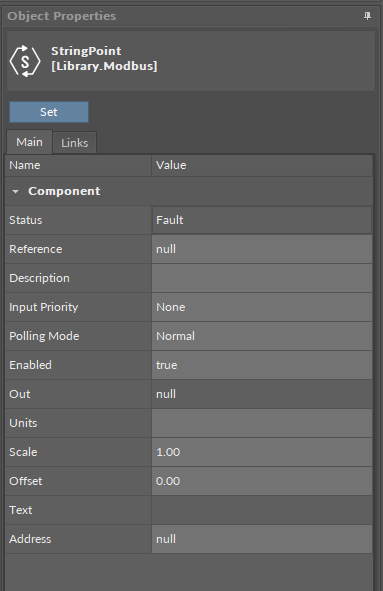The width and height of the screenshot is (383, 591).
Task: Click the StringPoint component icon
Action: 25,61
